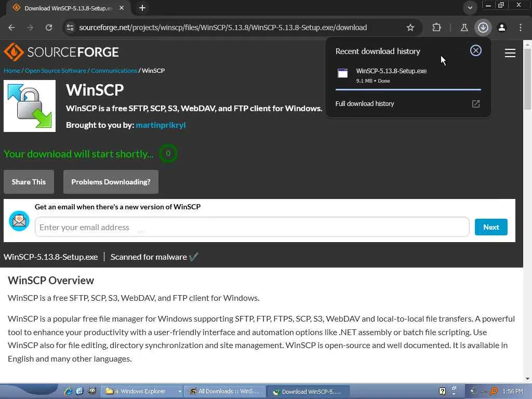Screen dimensions: 532x399
Task: Toggle the Downloads toolbar icon
Action: [483, 28]
